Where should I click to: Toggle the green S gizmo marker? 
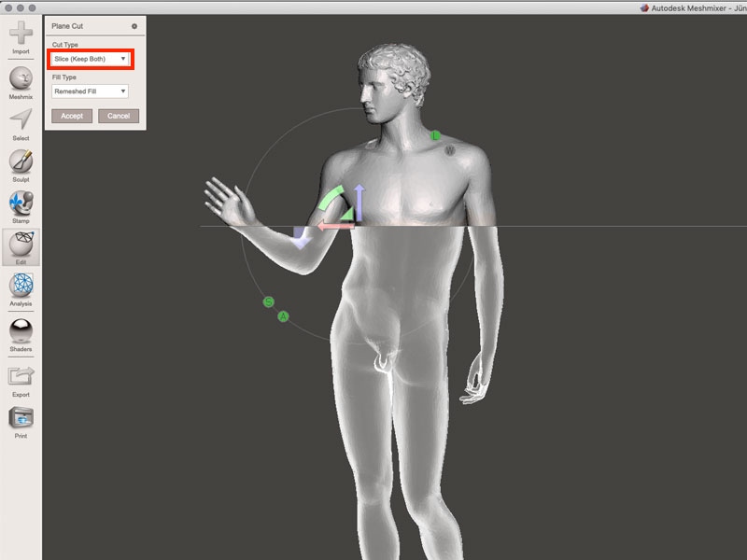coord(268,302)
